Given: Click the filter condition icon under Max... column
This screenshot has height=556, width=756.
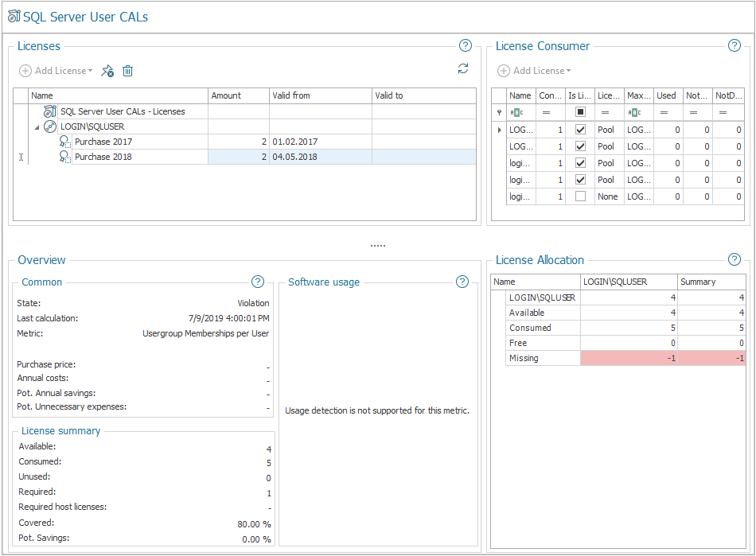Looking at the screenshot, I should click(634, 113).
